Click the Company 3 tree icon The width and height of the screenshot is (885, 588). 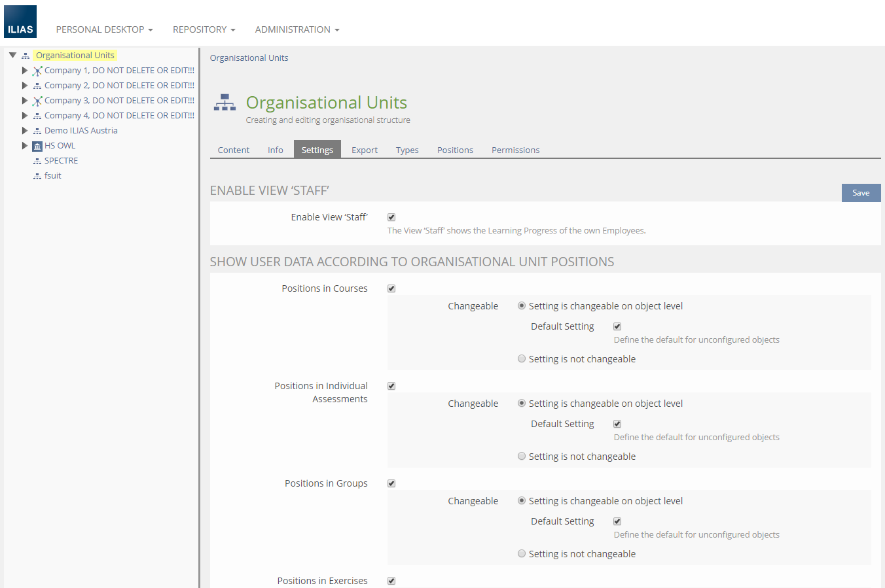(37, 101)
